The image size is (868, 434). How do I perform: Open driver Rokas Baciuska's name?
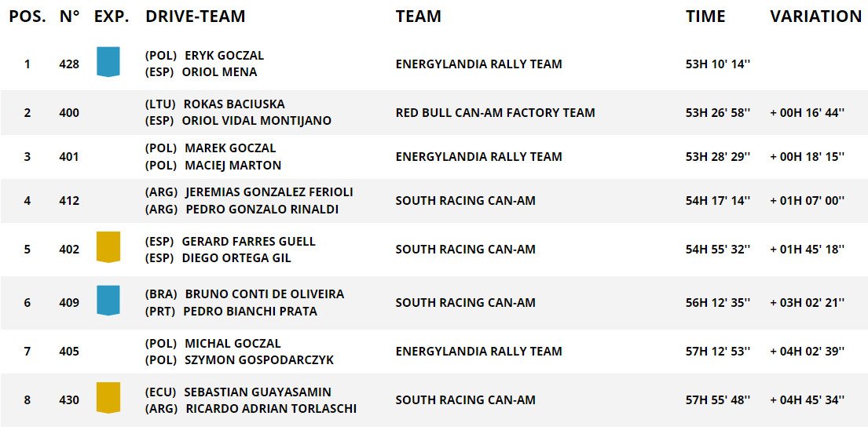(234, 104)
